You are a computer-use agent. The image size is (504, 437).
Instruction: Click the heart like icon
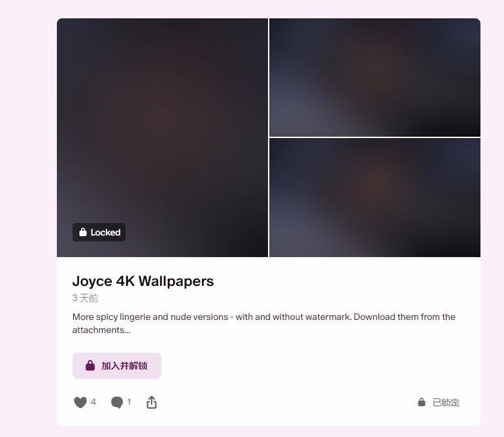coord(80,402)
